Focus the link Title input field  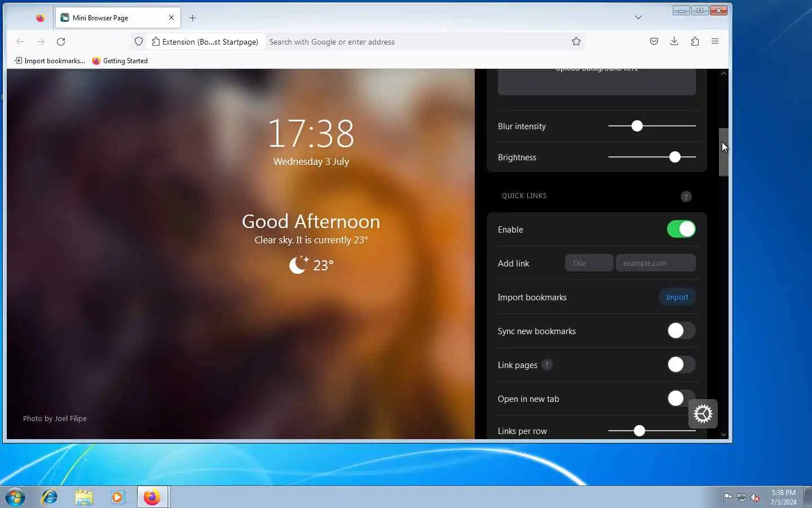point(589,263)
